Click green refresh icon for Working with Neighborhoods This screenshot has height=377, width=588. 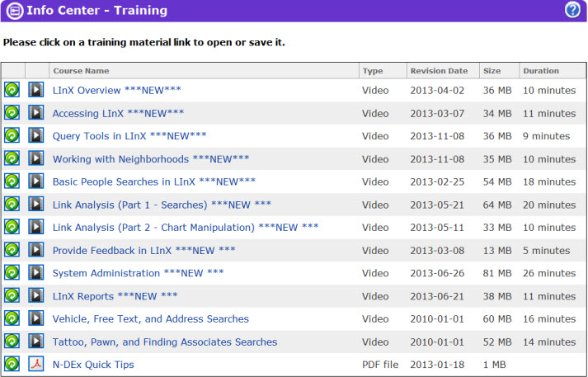click(x=12, y=158)
